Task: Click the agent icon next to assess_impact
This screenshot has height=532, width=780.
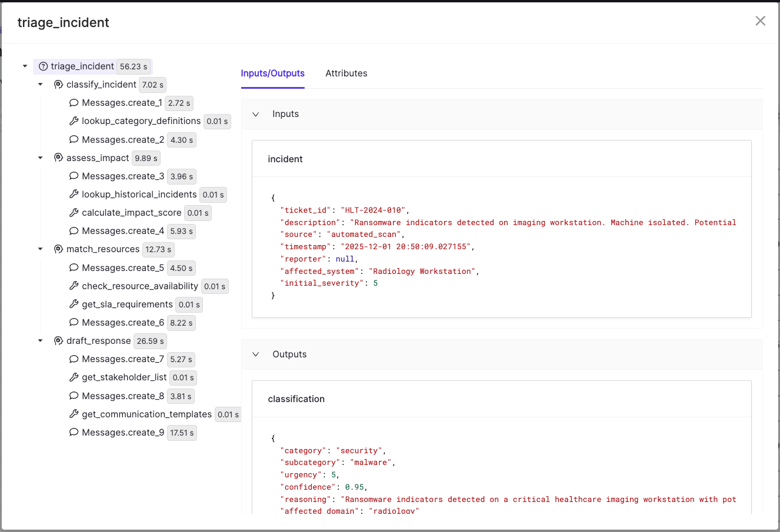Action: 58,158
